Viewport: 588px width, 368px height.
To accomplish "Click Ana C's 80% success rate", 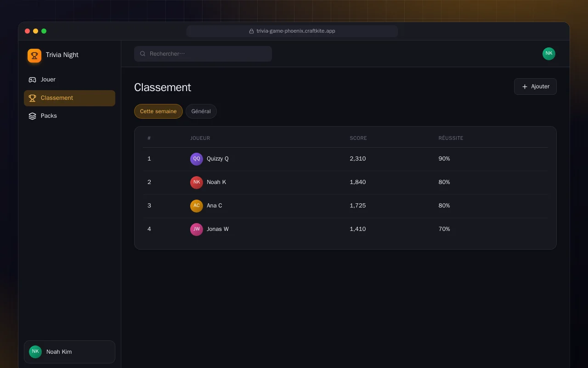I will (x=444, y=206).
